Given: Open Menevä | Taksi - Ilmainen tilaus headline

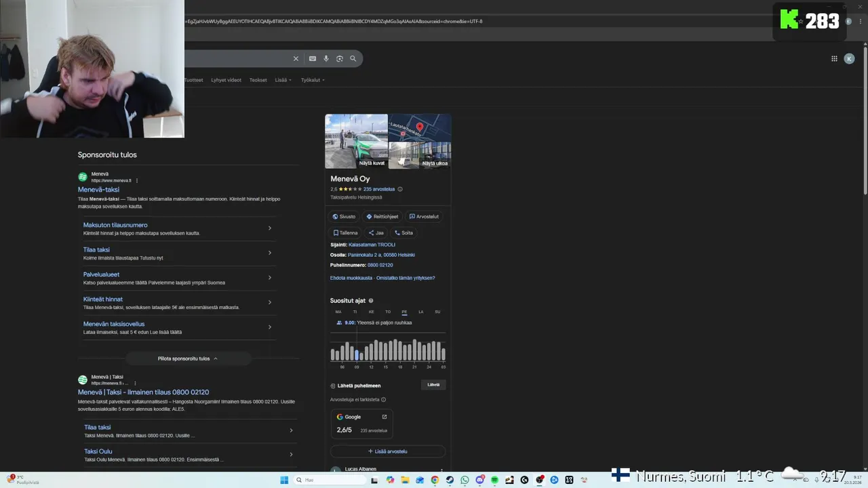Looking at the screenshot, I should pos(143,392).
